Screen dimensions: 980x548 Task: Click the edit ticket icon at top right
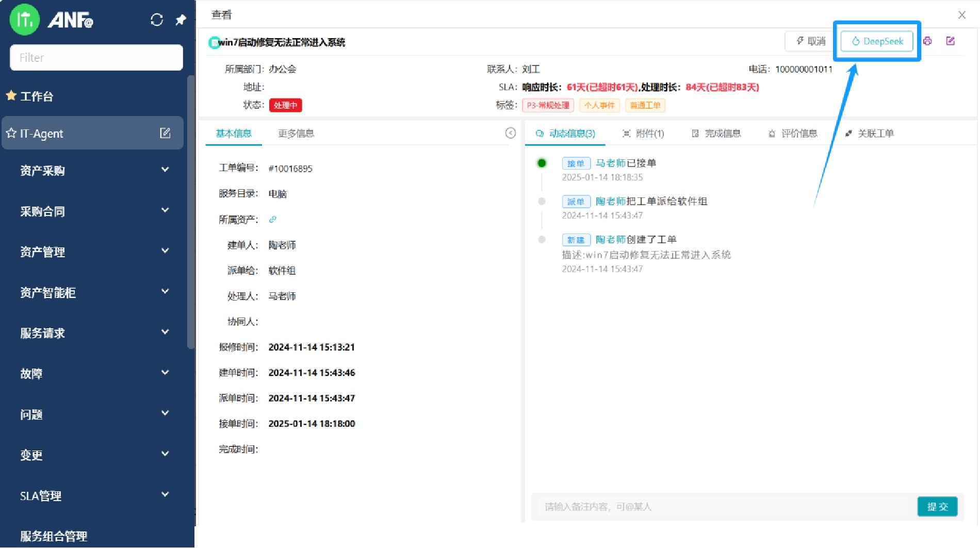pos(951,41)
